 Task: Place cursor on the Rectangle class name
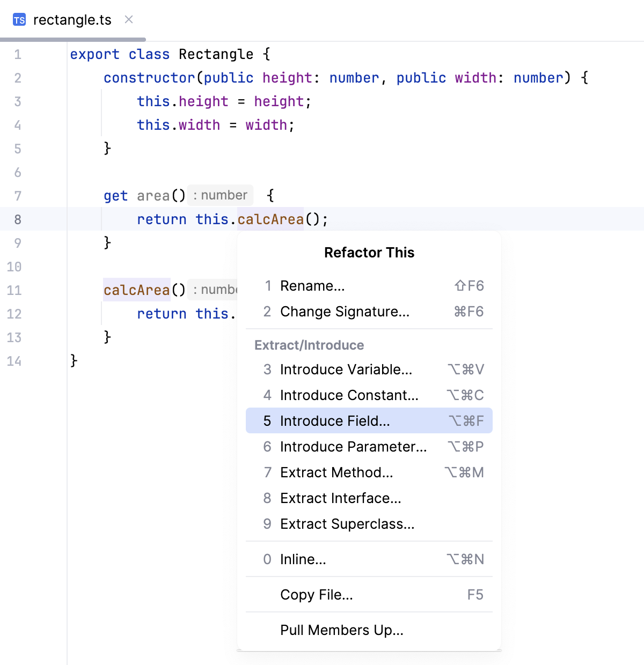(216, 54)
